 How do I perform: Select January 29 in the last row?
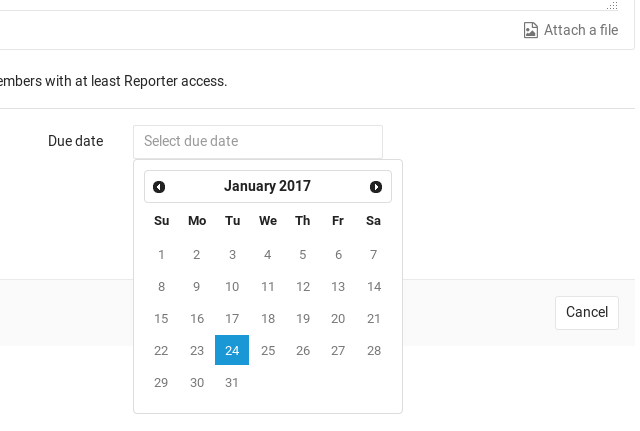tap(162, 382)
